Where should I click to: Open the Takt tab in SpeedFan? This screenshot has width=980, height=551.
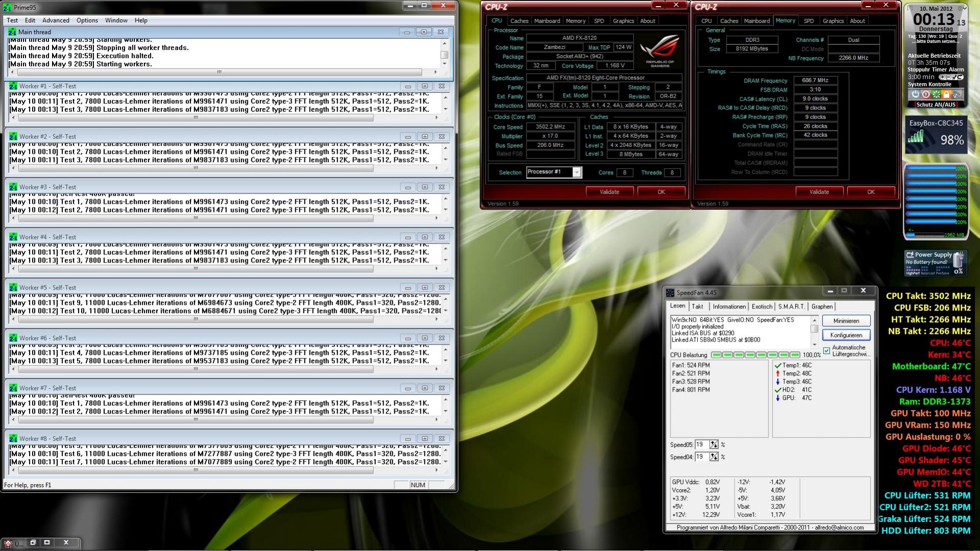click(x=698, y=306)
